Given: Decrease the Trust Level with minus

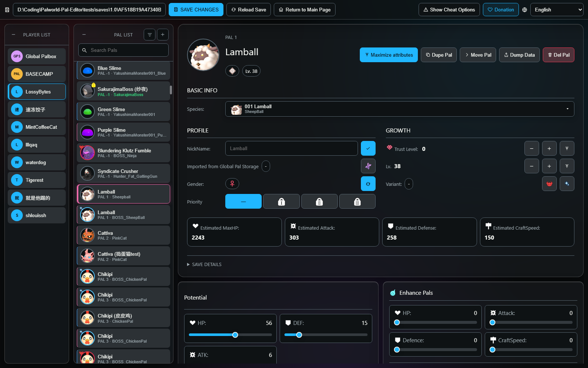Looking at the screenshot, I should click(x=532, y=148).
